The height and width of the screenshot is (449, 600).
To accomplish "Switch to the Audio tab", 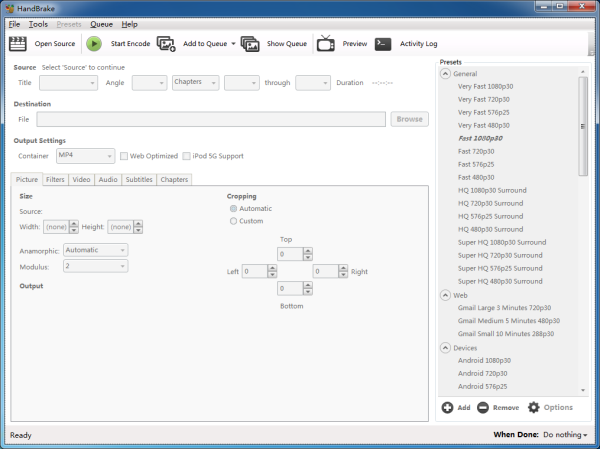I will pyautogui.click(x=108, y=180).
